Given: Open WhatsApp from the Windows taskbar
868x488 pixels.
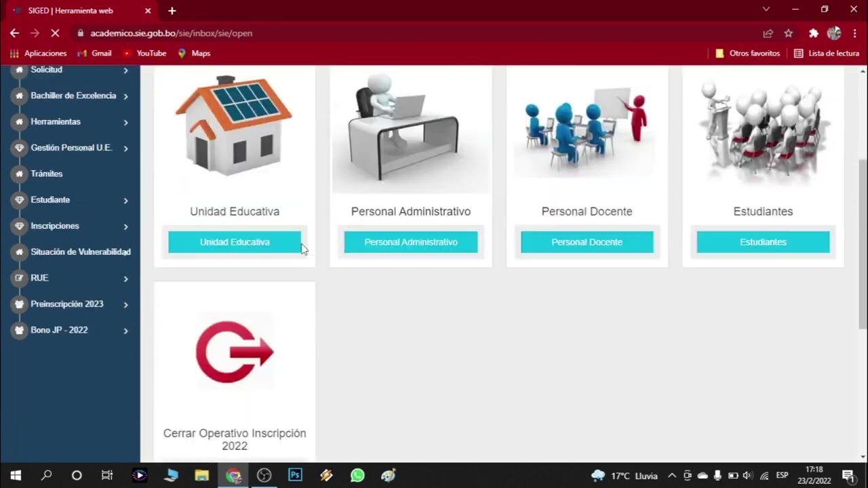Looking at the screenshot, I should 357,475.
